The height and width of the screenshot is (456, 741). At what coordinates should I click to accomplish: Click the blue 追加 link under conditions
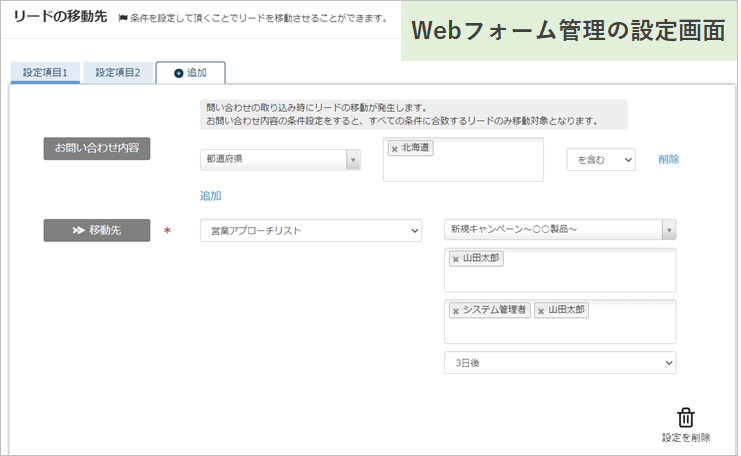(210, 196)
